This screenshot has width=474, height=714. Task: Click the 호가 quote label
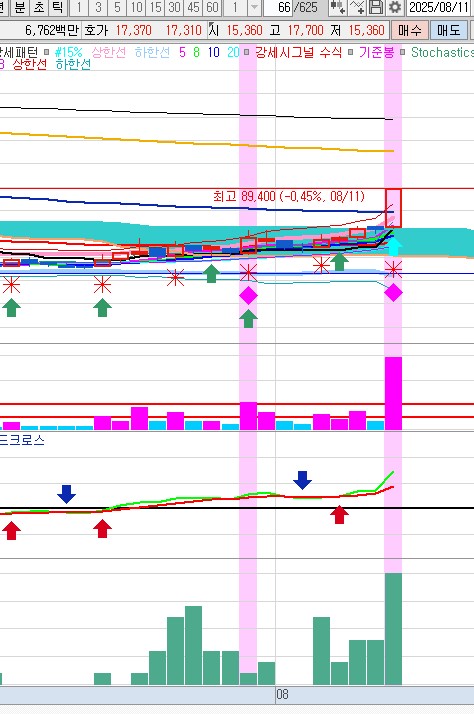96,31
